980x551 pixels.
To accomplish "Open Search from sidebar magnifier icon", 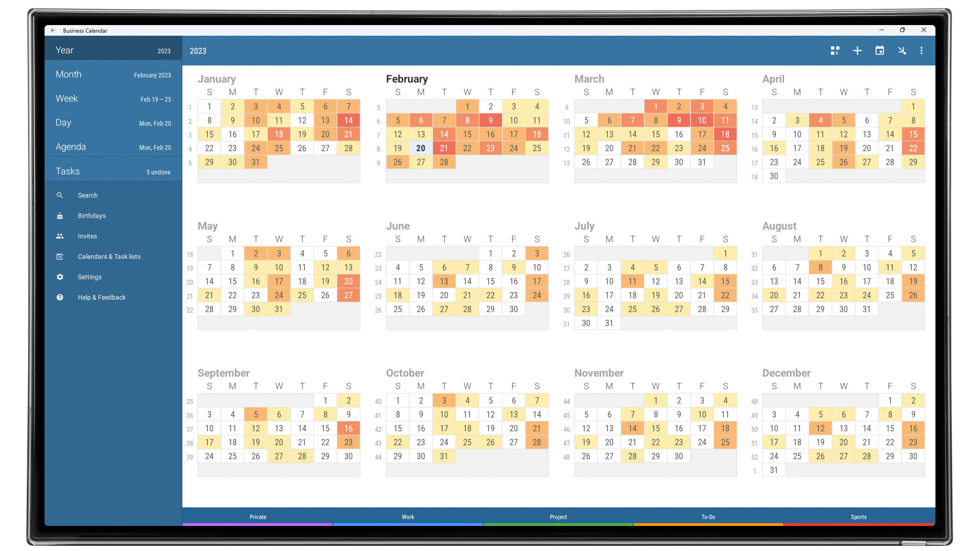I will coord(60,195).
